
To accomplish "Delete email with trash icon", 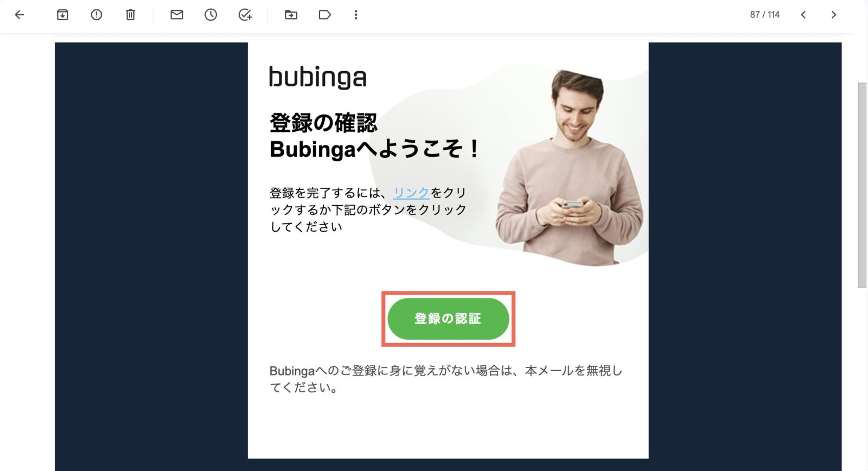I will pos(130,15).
